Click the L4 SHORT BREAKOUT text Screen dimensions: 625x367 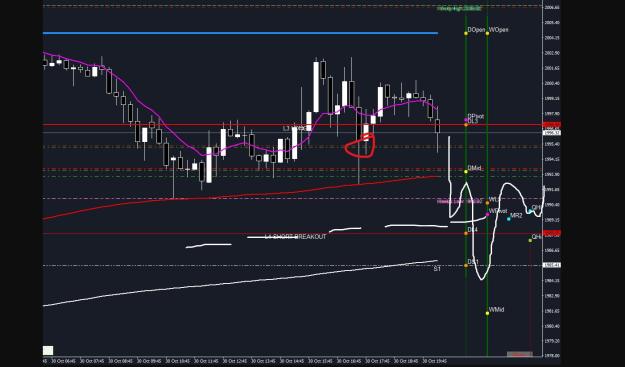(296, 237)
